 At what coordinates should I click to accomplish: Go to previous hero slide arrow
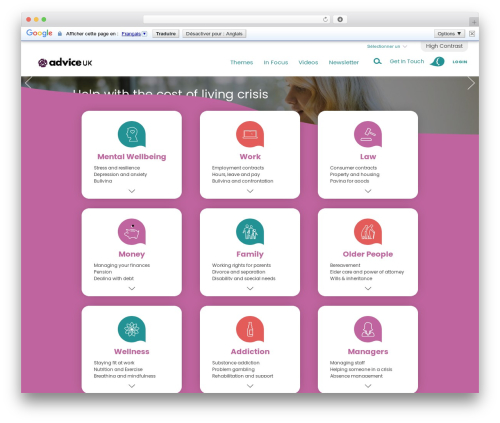pyautogui.click(x=28, y=83)
